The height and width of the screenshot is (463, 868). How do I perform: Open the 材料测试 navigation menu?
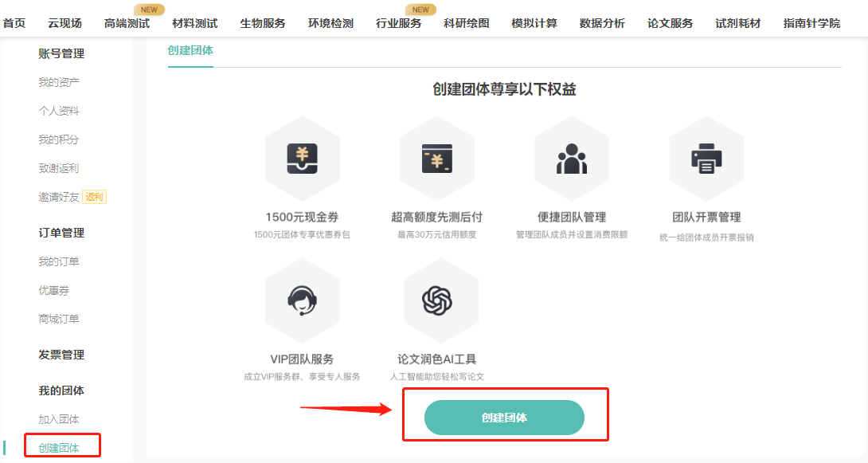click(x=193, y=23)
